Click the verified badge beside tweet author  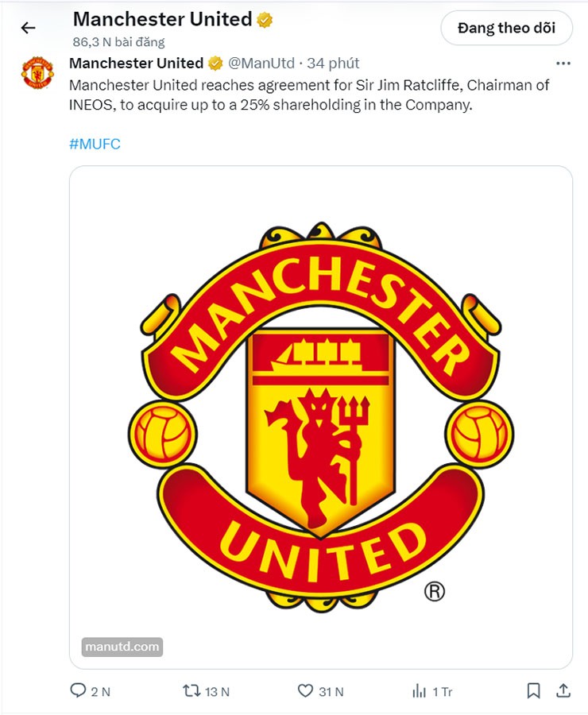pyautogui.click(x=215, y=64)
